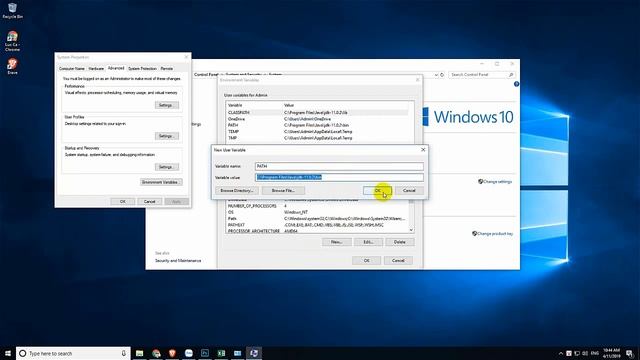Switch to the Hardware tab
640x360 pixels.
point(96,69)
